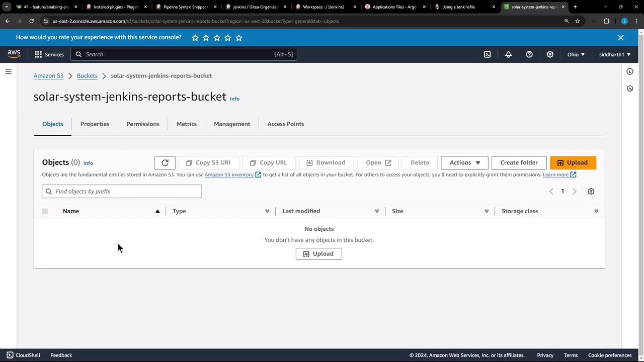Focus the Find objects by prefix field
Screen dimensions: 644x362
(x=122, y=192)
